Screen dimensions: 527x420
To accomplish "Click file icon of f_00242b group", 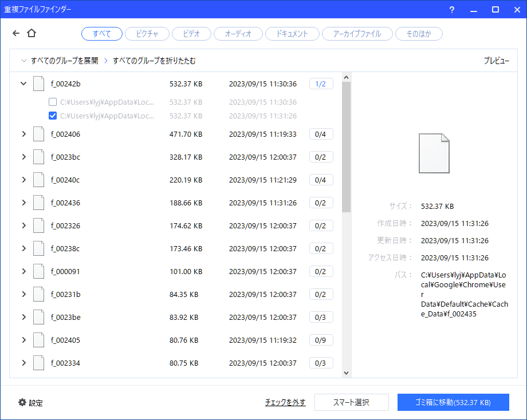I will tap(38, 84).
